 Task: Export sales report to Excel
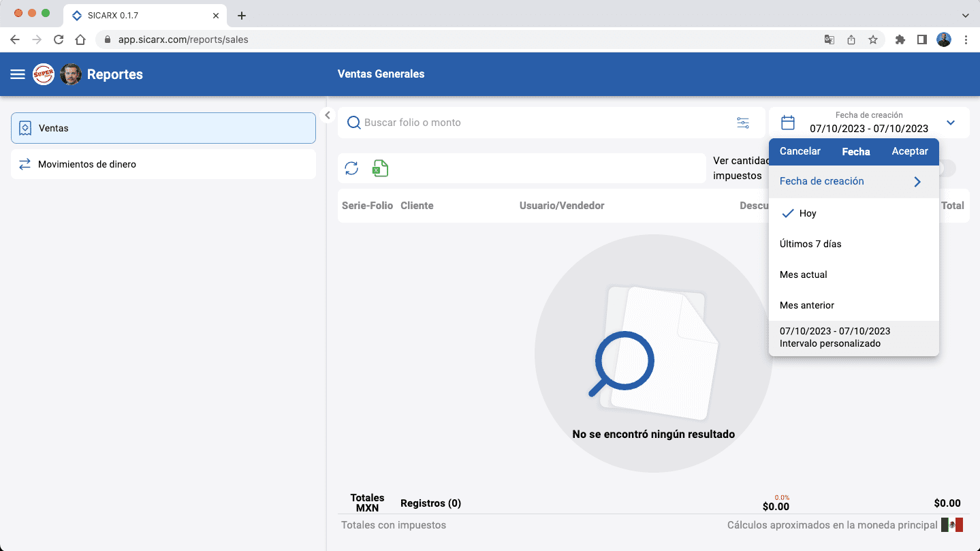coord(380,168)
